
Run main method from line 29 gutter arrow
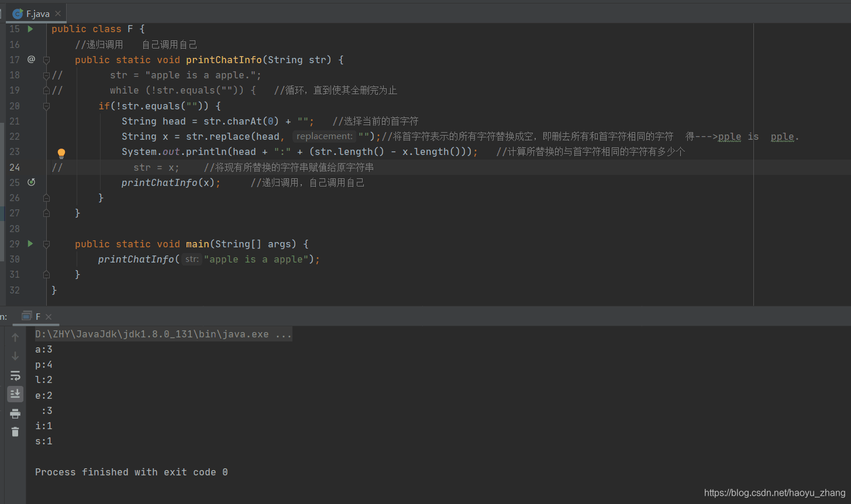click(30, 243)
